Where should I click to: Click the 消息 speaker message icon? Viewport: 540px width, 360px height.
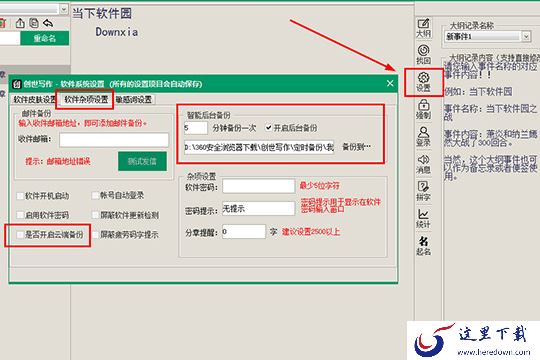click(x=423, y=164)
